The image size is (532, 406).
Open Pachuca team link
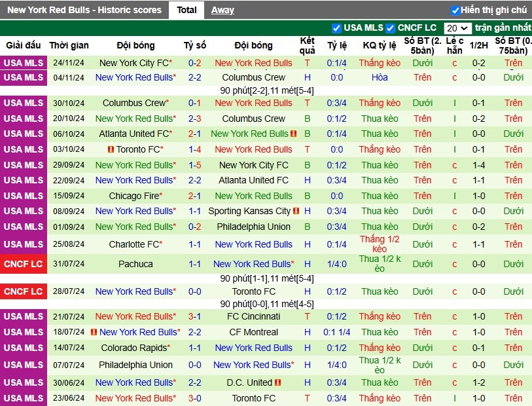(135, 264)
